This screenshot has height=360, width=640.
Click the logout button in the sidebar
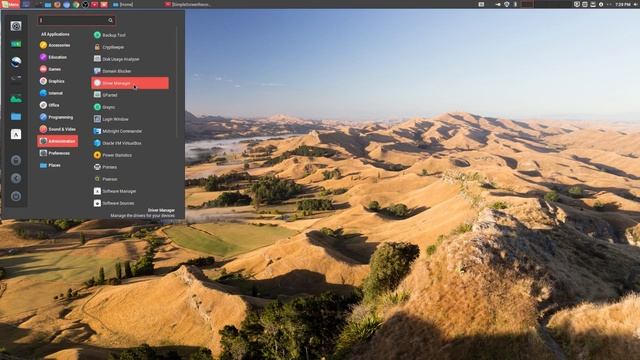click(x=16, y=178)
